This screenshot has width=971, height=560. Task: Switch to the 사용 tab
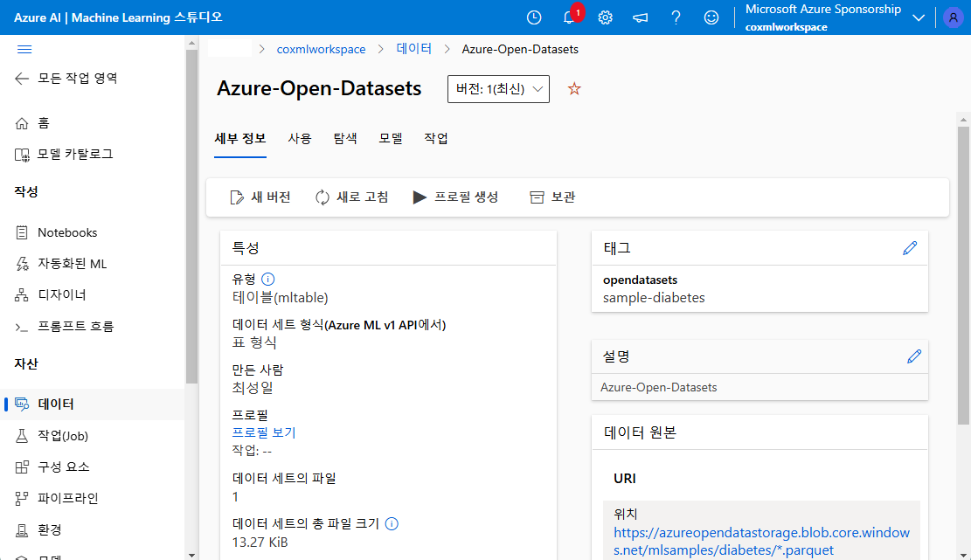coord(300,139)
